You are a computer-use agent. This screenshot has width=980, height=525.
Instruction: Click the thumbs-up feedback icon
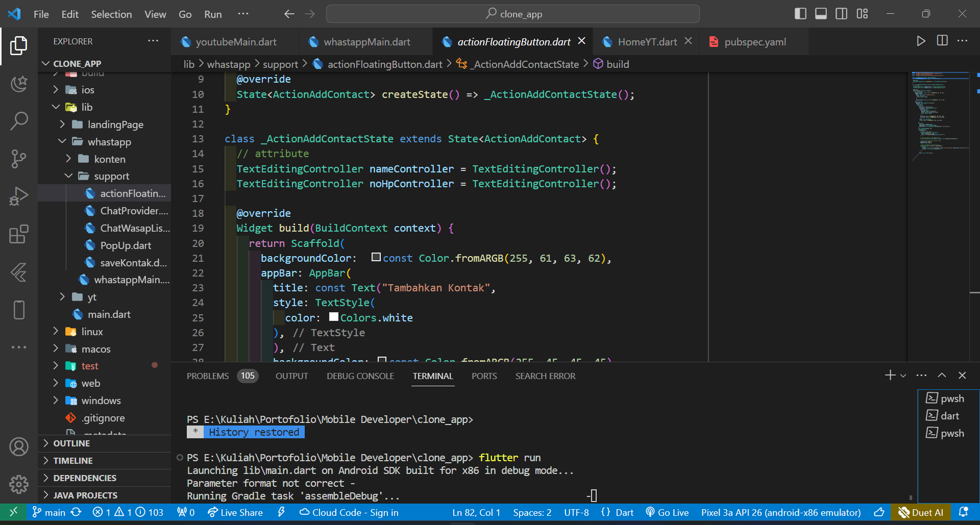point(879,512)
